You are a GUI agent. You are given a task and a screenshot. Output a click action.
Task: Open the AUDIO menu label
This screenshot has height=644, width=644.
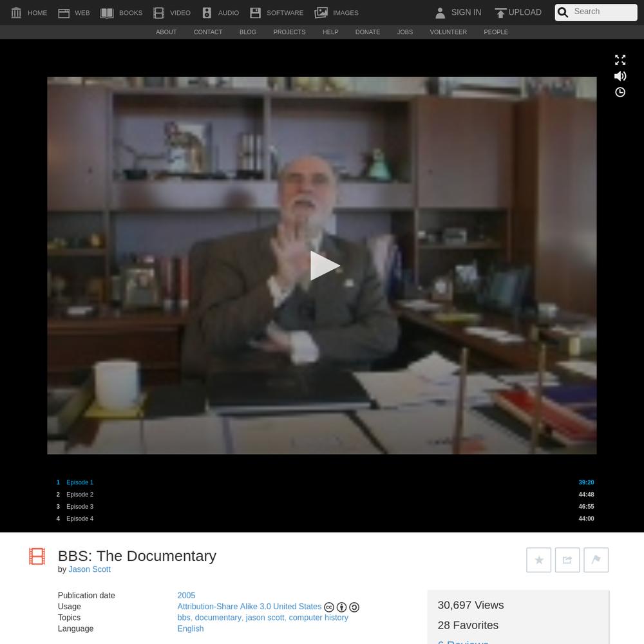pos(229,13)
